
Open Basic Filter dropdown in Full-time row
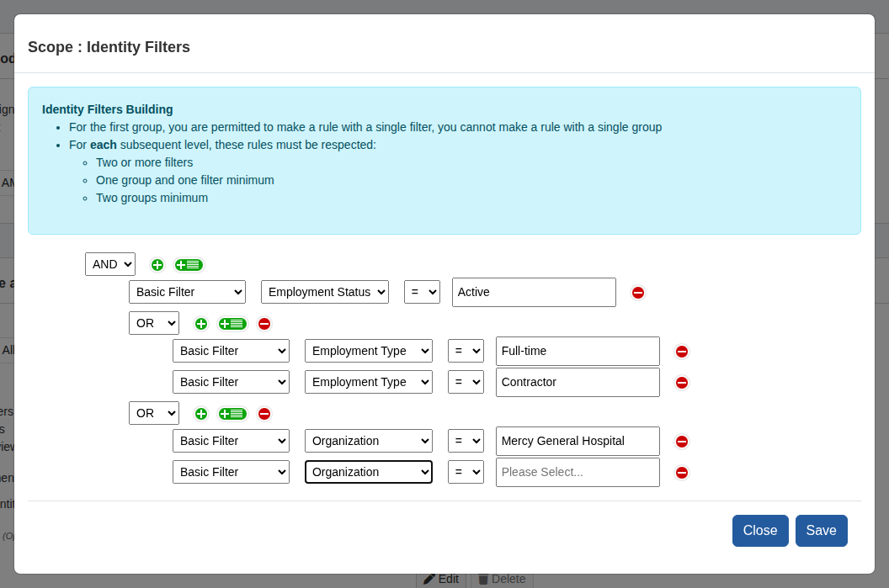point(231,351)
